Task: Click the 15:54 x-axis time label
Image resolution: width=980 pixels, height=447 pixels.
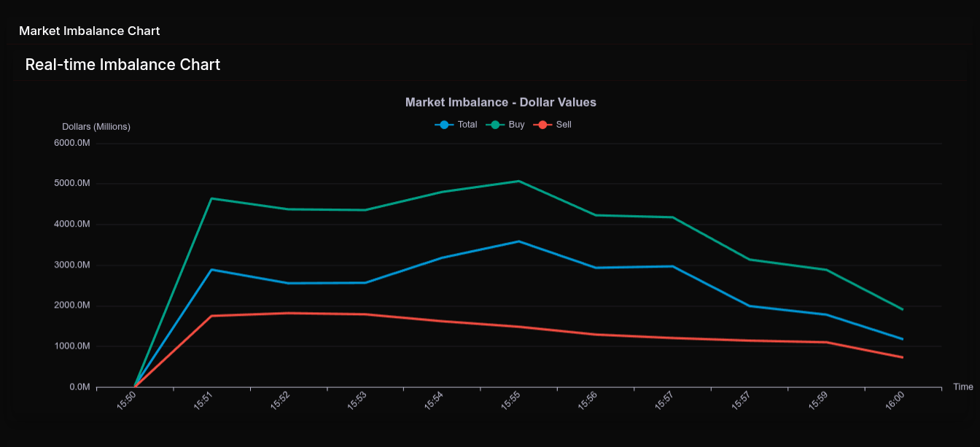Action: (434, 400)
